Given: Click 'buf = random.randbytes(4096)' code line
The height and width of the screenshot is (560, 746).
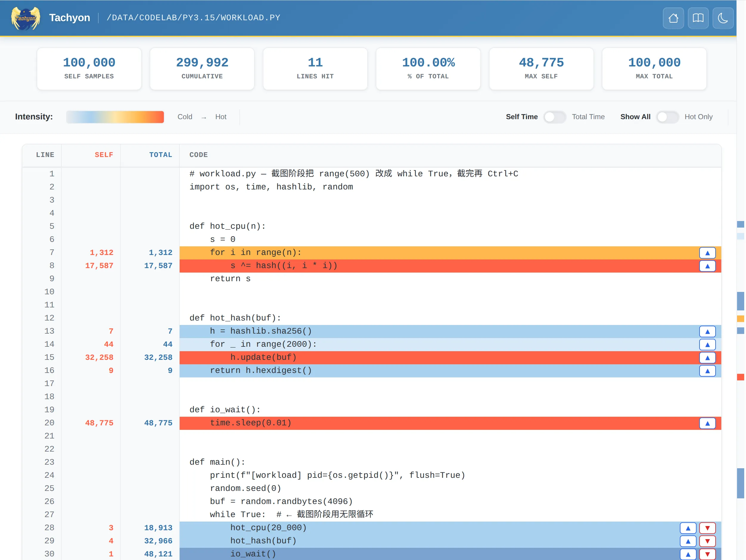Looking at the screenshot, I should click(x=281, y=502).
